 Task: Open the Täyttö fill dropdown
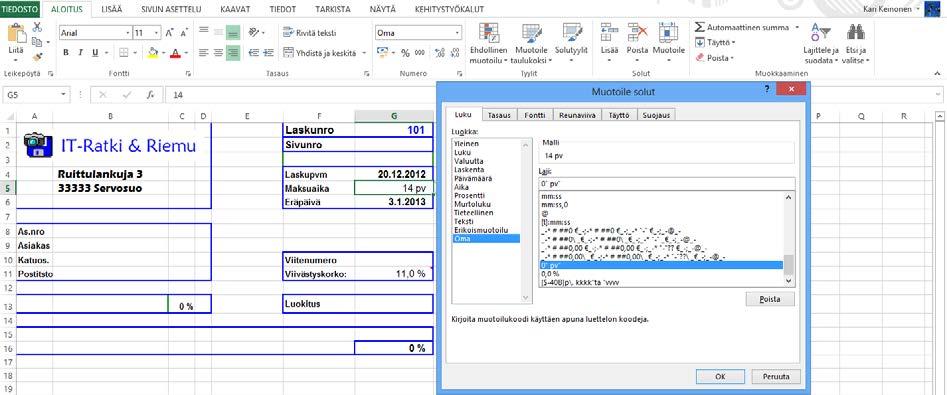(716, 43)
